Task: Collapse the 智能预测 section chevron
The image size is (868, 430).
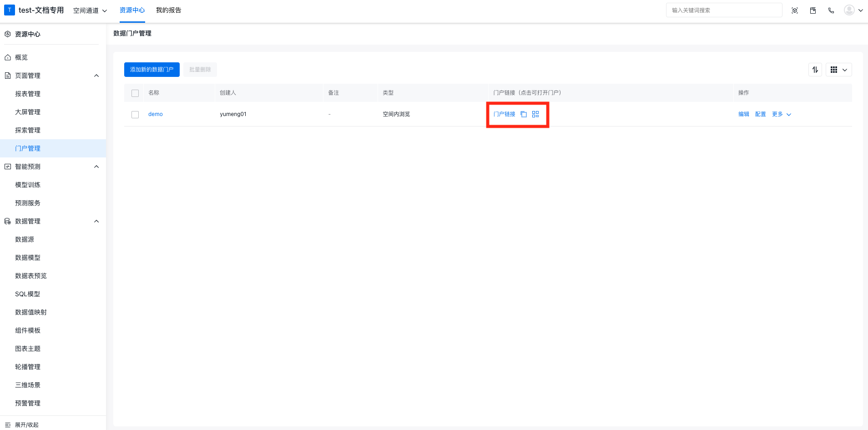Action: (96, 167)
